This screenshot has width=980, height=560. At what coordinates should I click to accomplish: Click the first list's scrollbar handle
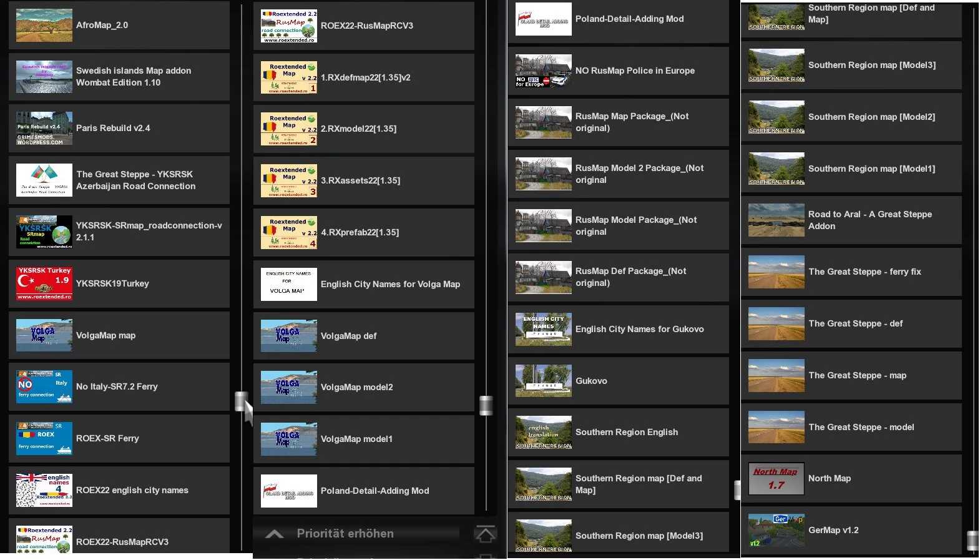point(241,401)
